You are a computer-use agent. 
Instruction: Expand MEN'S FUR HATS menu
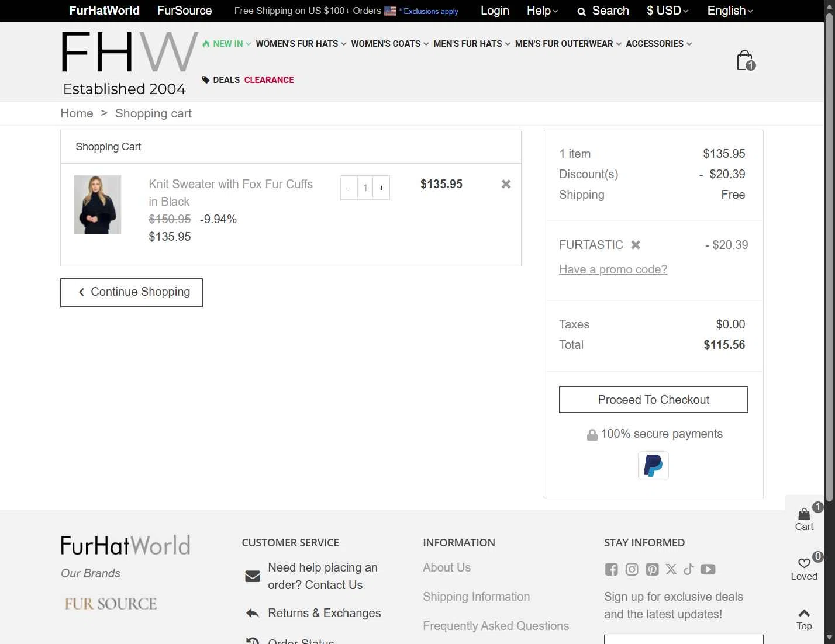[x=472, y=44]
